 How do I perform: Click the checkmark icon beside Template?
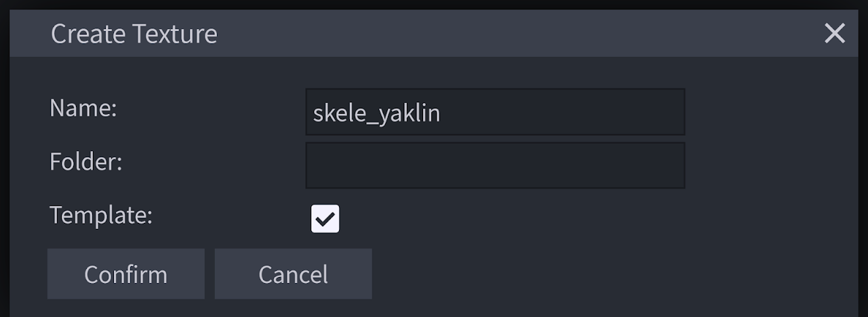(325, 219)
